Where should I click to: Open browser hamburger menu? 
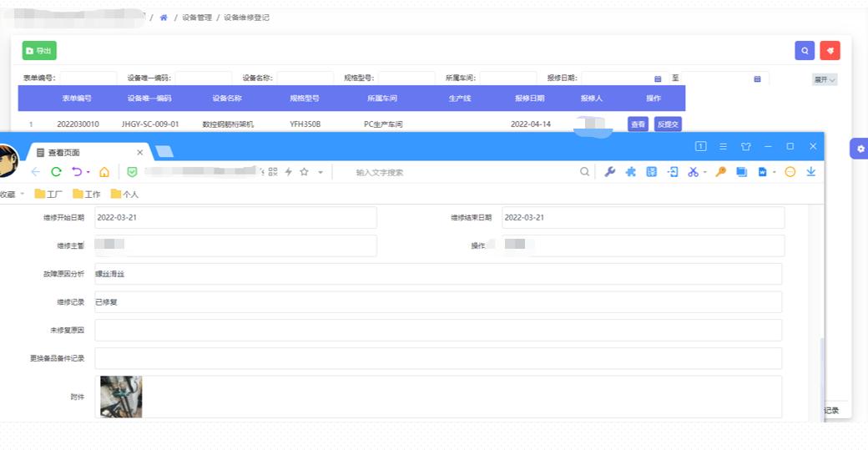coord(723,146)
